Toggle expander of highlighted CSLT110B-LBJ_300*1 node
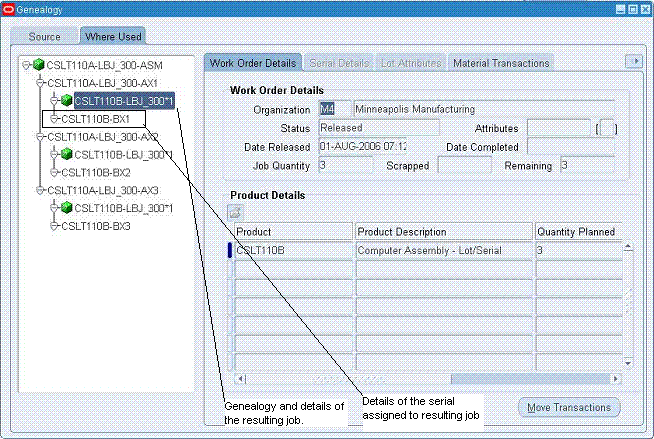 pos(54,100)
